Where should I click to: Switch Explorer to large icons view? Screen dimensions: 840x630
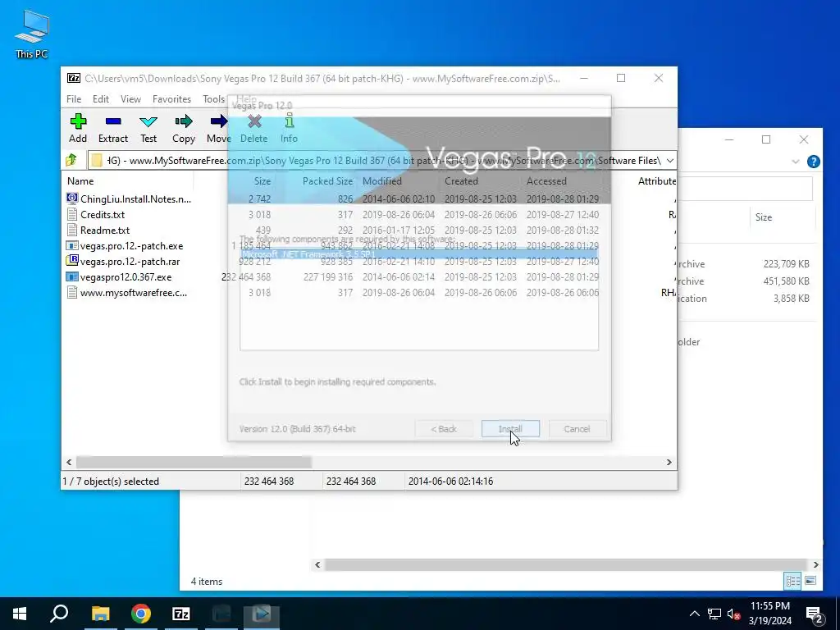point(810,581)
